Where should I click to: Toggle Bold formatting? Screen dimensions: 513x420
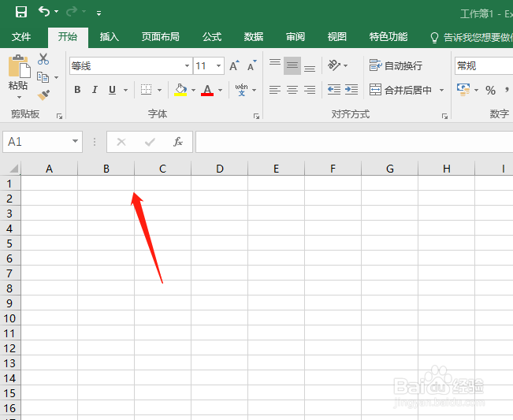77,90
